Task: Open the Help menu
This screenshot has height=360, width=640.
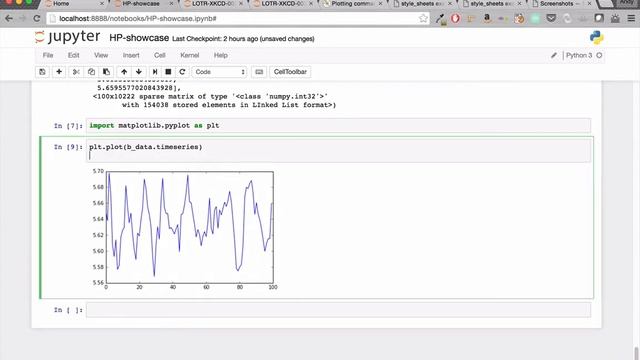Action: pyautogui.click(x=221, y=55)
